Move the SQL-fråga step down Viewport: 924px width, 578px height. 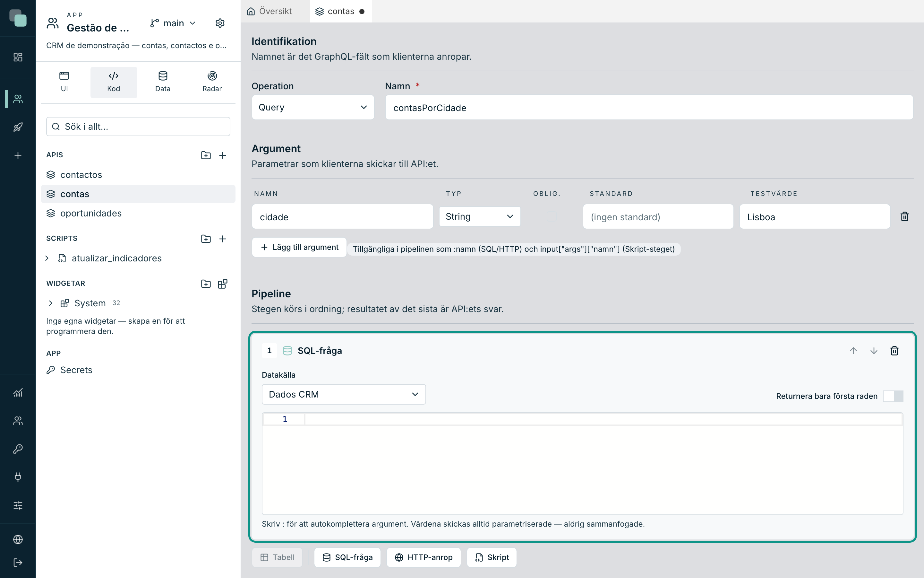pyautogui.click(x=874, y=351)
